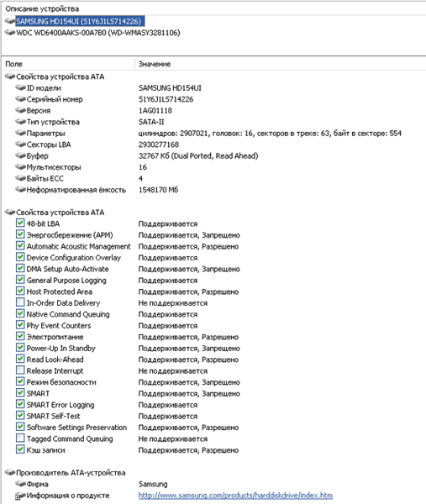Click the icon next to Фирма
The width and height of the screenshot is (426, 504).
click(20, 484)
